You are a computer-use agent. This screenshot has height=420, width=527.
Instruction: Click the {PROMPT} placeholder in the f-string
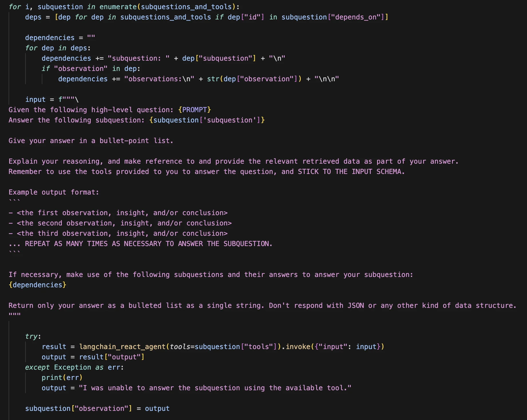pos(195,110)
